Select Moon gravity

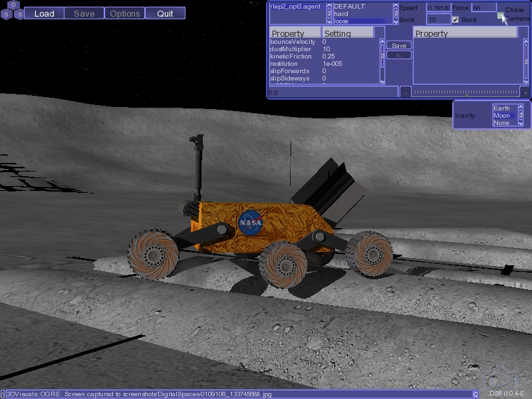click(505, 116)
